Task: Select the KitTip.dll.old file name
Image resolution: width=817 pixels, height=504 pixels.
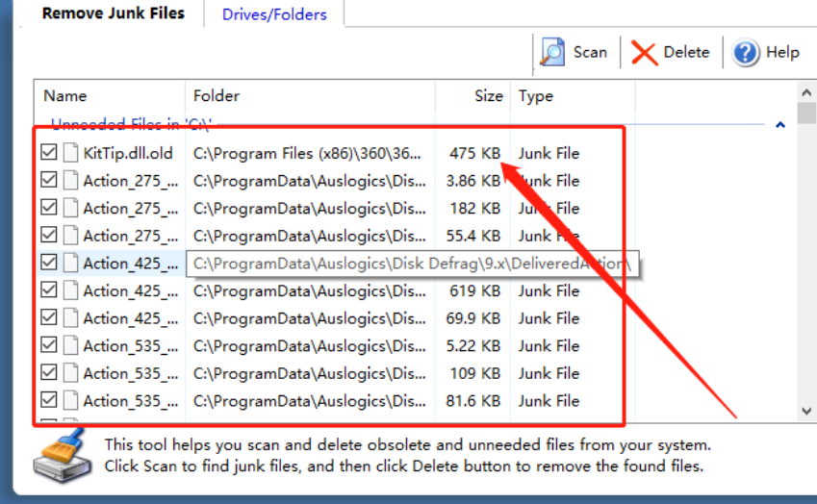Action: pos(128,154)
